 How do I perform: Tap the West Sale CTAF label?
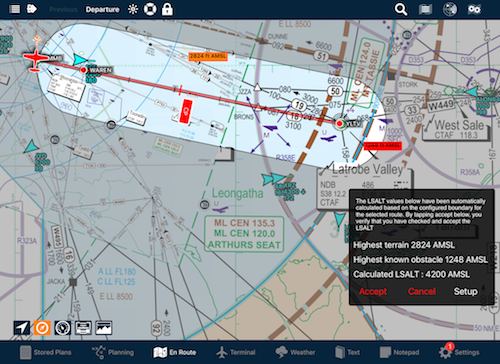pos(456,129)
